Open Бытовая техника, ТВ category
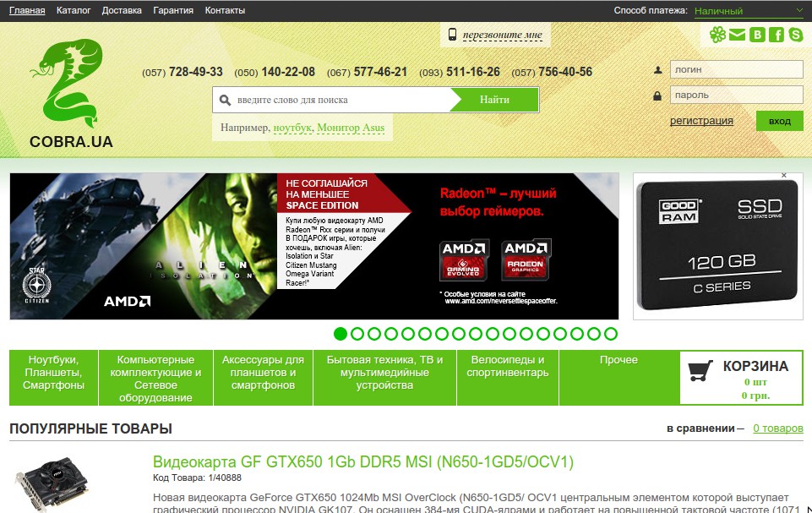 point(384,378)
